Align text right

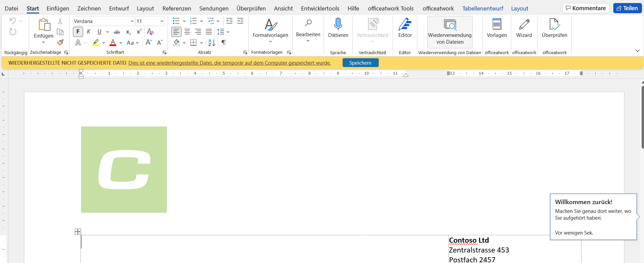tap(198, 32)
